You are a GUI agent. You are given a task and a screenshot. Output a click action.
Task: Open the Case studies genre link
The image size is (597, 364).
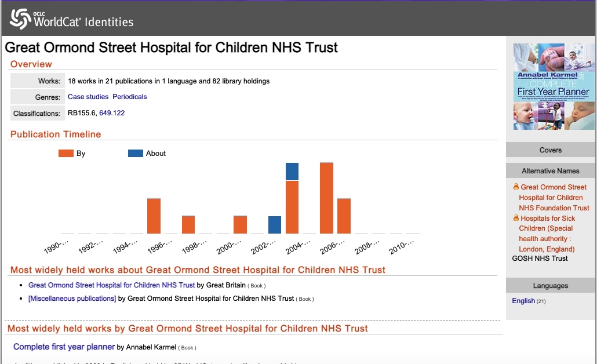coord(88,97)
